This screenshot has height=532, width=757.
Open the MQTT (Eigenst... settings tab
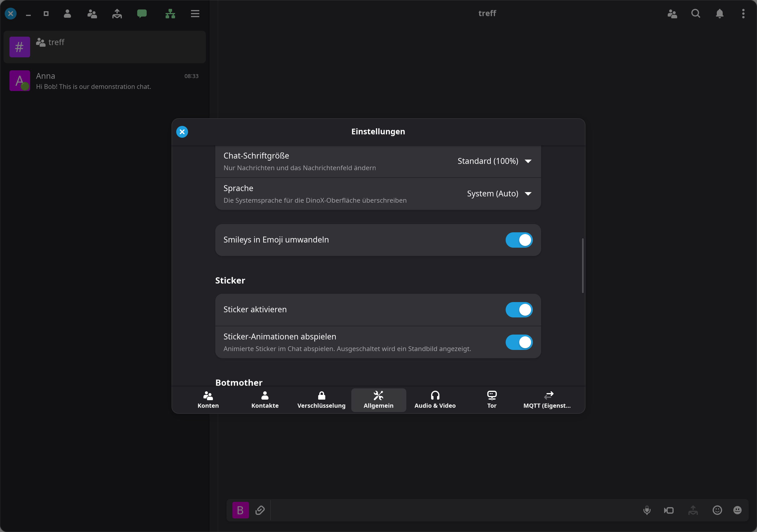pyautogui.click(x=547, y=400)
